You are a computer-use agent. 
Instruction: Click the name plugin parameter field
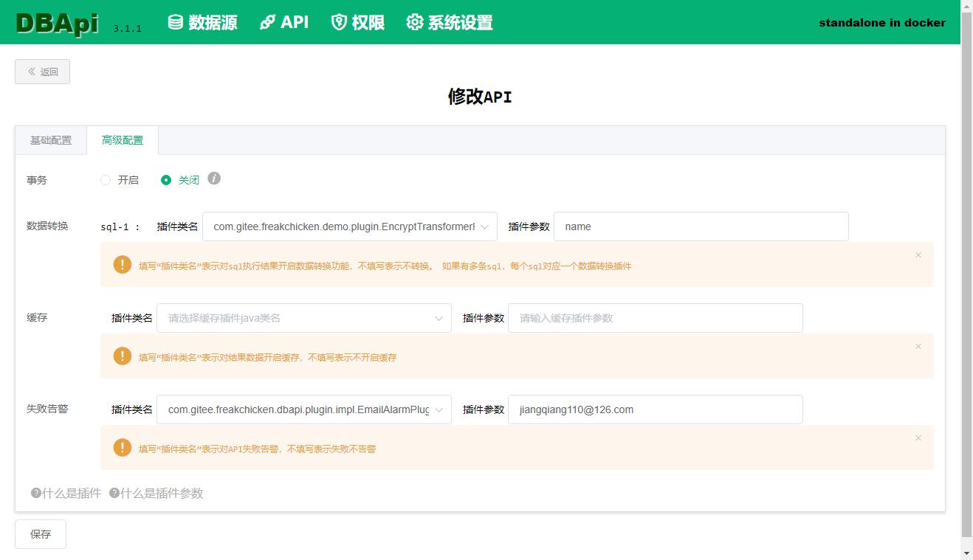700,227
